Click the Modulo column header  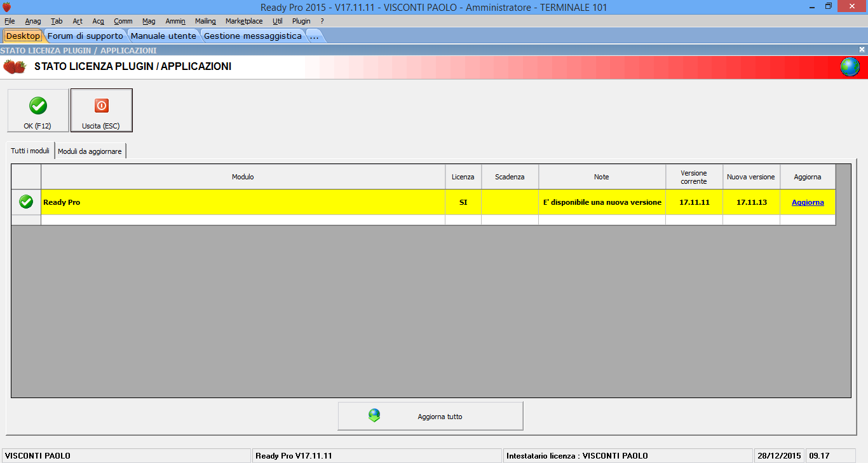click(243, 177)
